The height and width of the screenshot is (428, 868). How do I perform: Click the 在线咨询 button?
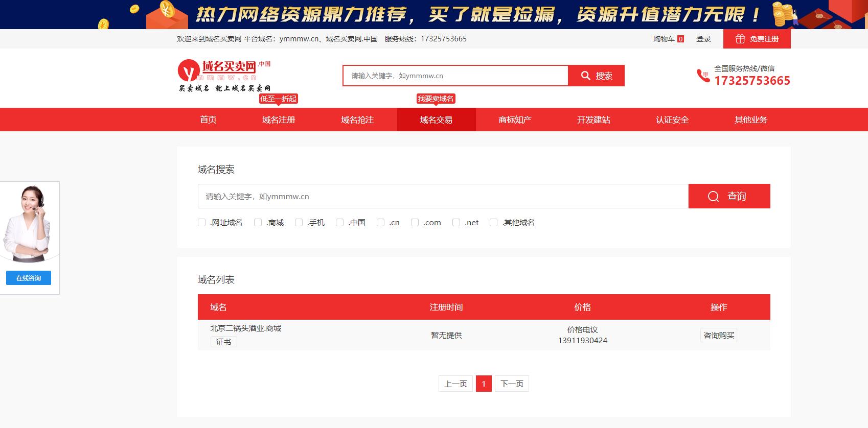pyautogui.click(x=29, y=278)
